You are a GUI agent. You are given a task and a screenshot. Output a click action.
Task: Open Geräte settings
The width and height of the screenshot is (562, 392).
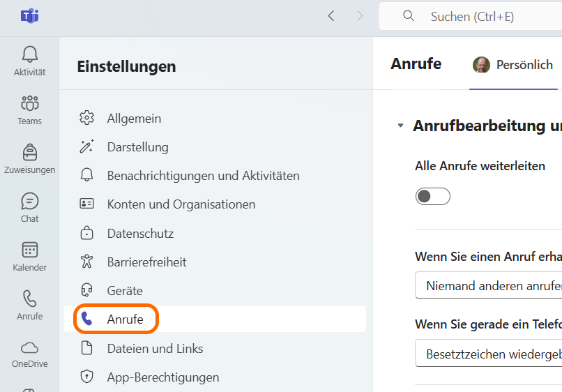(125, 291)
